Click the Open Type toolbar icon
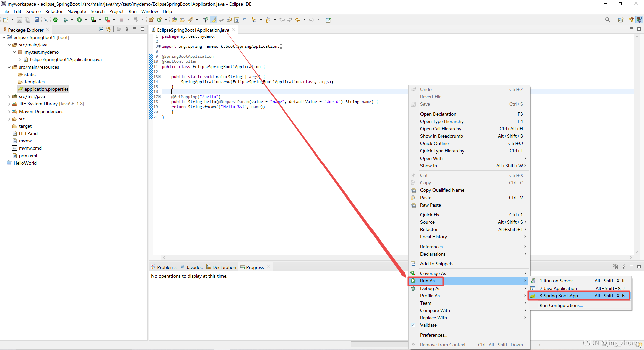Screen dimensions: 644x350 tap(174, 20)
